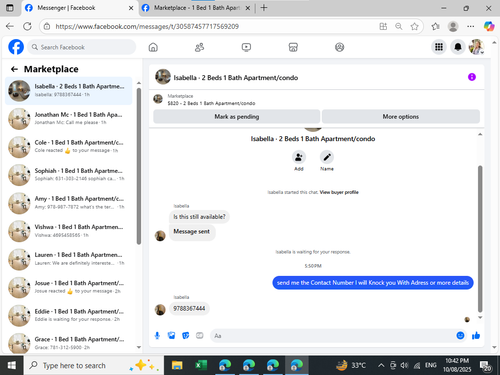Screen dimensions: 500x375
Task: Open the Windows Start menu
Action: click(11, 365)
